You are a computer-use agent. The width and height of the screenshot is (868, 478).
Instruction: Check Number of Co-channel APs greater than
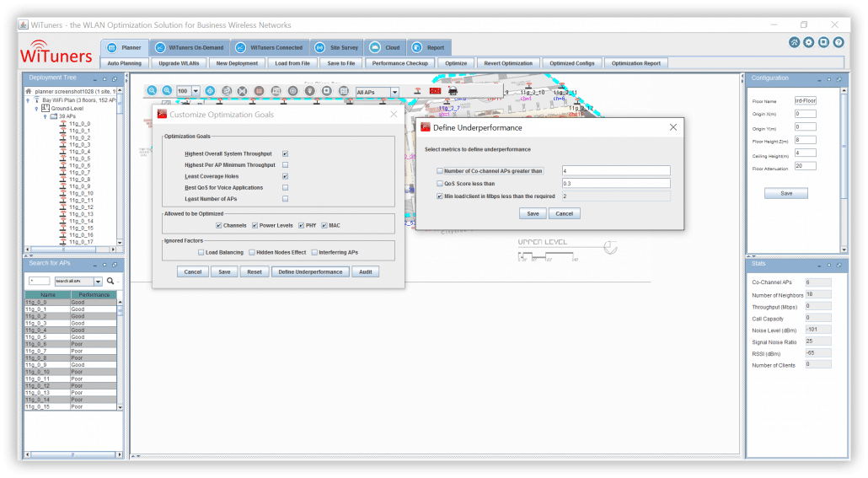pos(440,171)
